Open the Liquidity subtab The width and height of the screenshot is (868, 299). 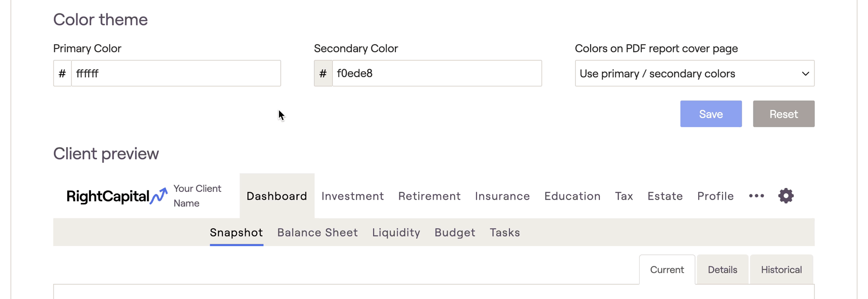(396, 233)
